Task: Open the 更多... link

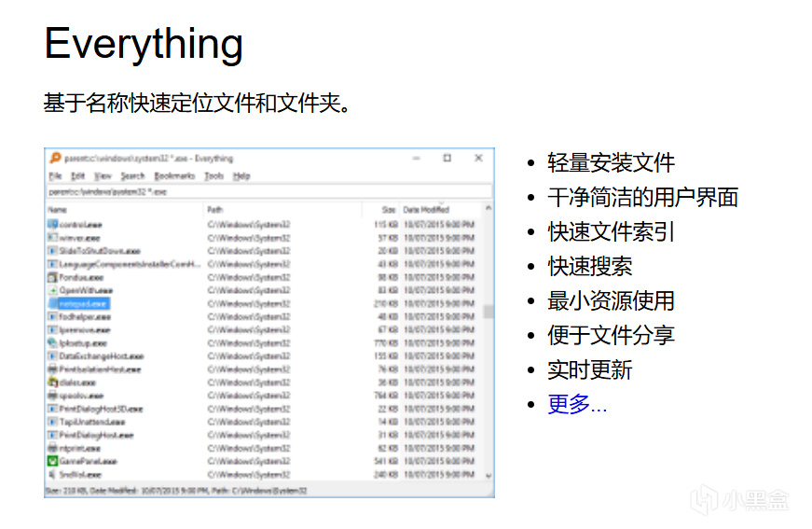Action: 577,404
